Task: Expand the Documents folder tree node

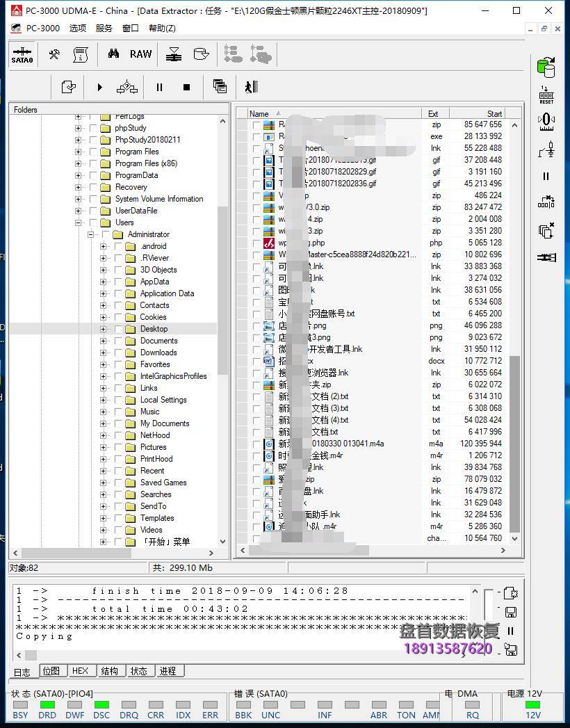Action: (x=104, y=341)
